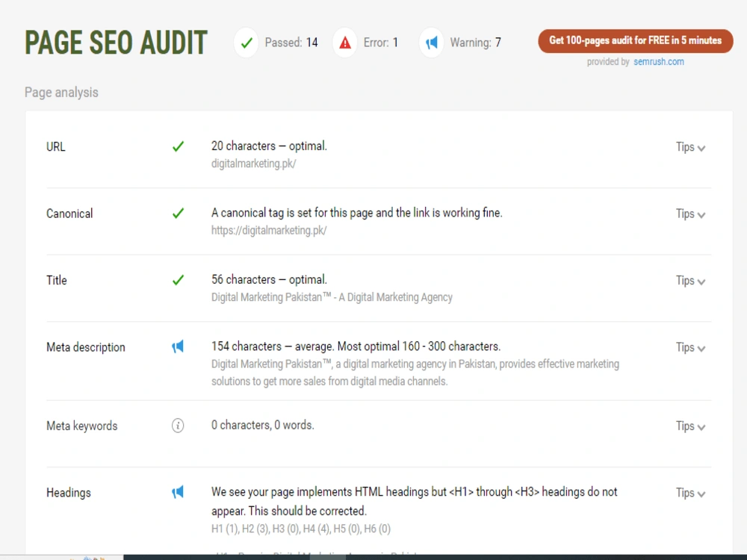Click the 'provided by' label

point(608,62)
